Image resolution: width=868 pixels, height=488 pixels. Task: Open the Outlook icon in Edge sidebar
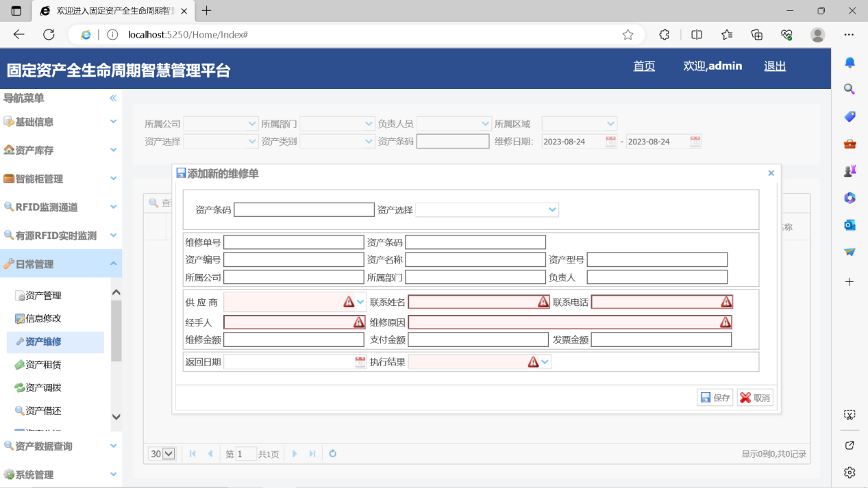click(850, 224)
